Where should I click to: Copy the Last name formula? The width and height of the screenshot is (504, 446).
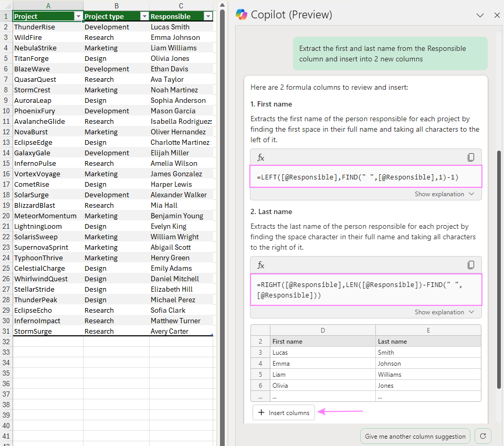pyautogui.click(x=470, y=265)
